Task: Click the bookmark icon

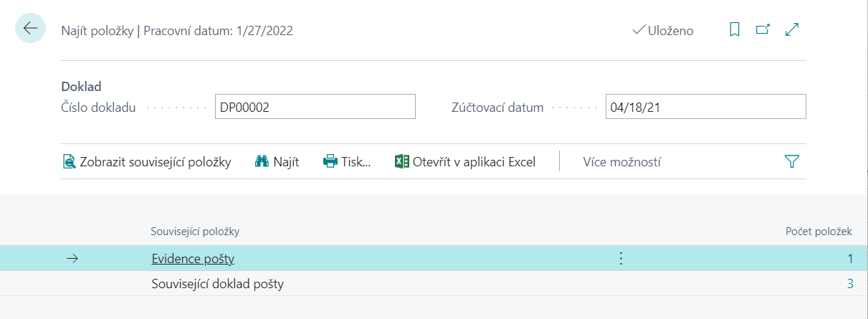Action: coord(734,30)
